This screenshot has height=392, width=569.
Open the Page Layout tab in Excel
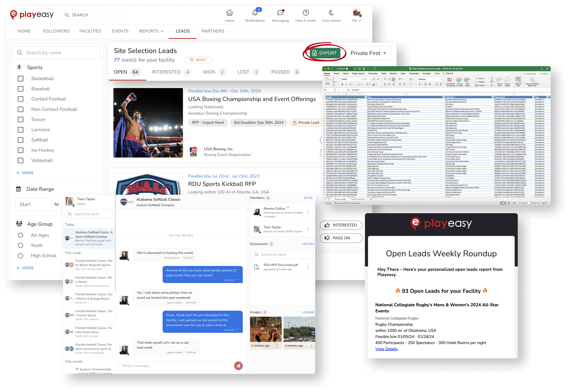point(358,73)
